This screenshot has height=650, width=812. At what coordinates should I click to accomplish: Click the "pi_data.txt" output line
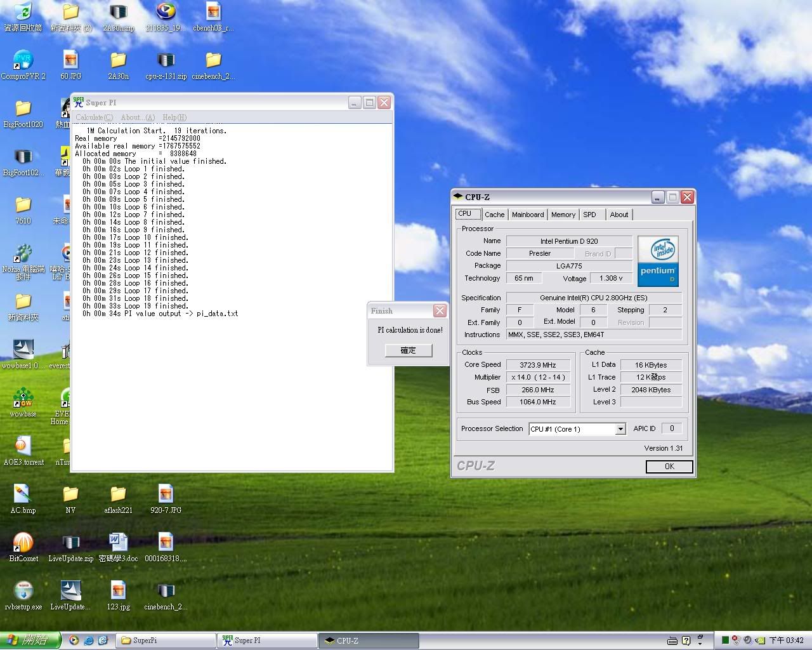(x=160, y=314)
